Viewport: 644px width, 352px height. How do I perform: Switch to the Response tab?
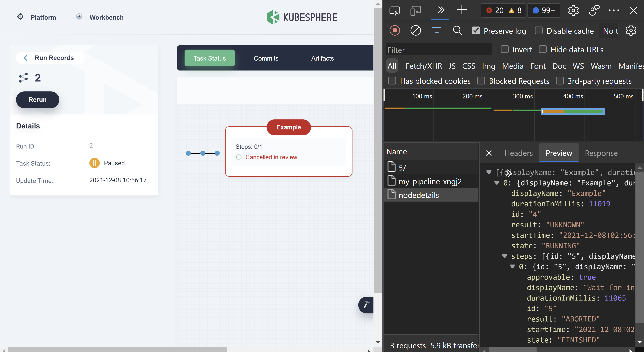pyautogui.click(x=601, y=153)
